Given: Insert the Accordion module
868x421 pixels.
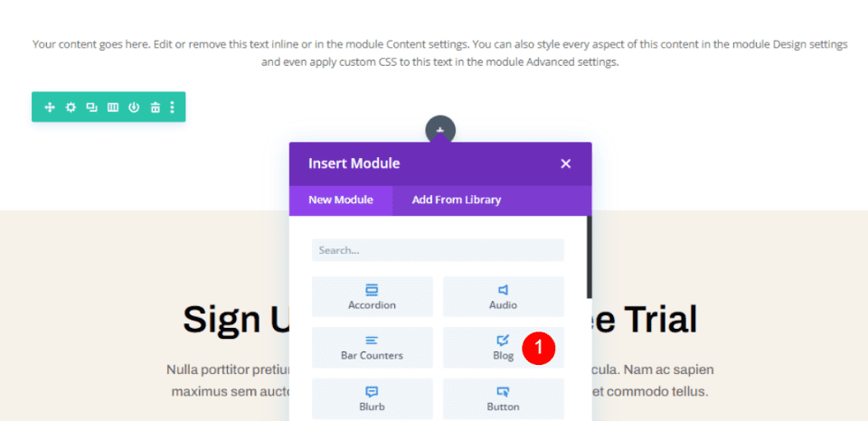Looking at the screenshot, I should (372, 296).
